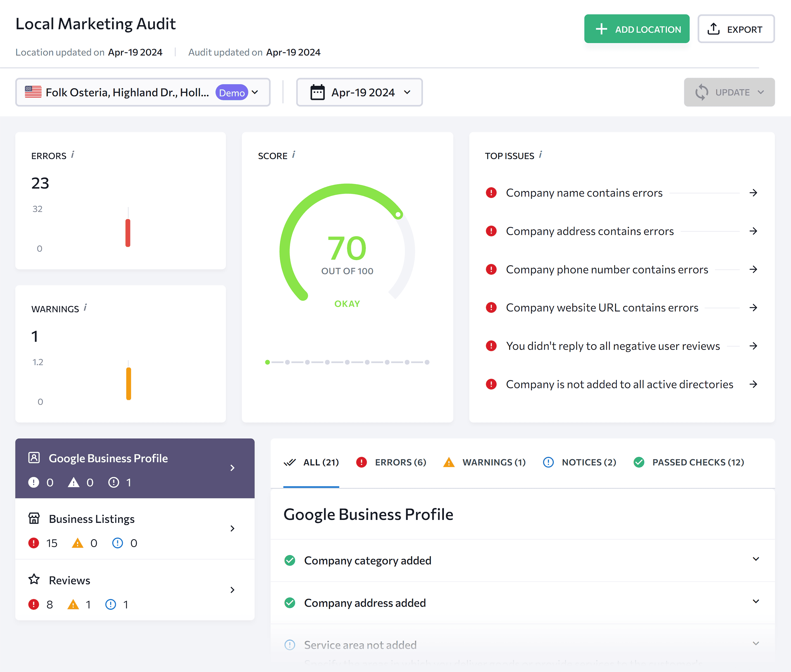
Task: Click the Service area not added notice row
Action: [360, 644]
